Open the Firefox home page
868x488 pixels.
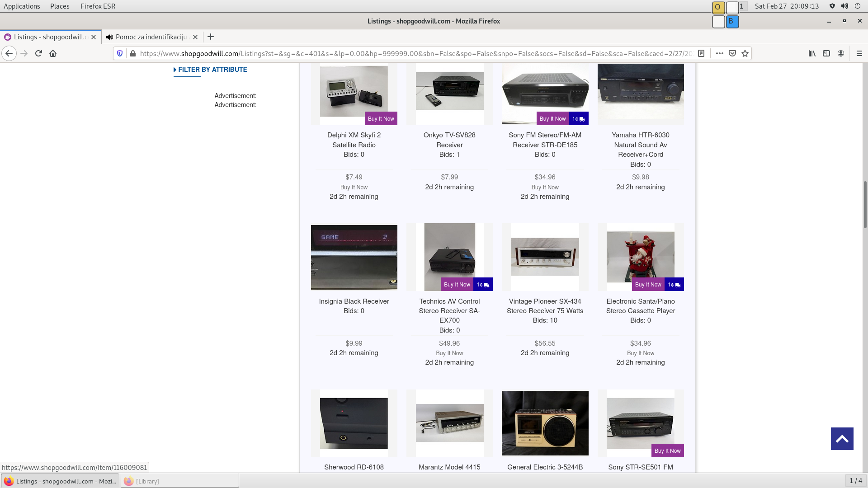(53, 53)
